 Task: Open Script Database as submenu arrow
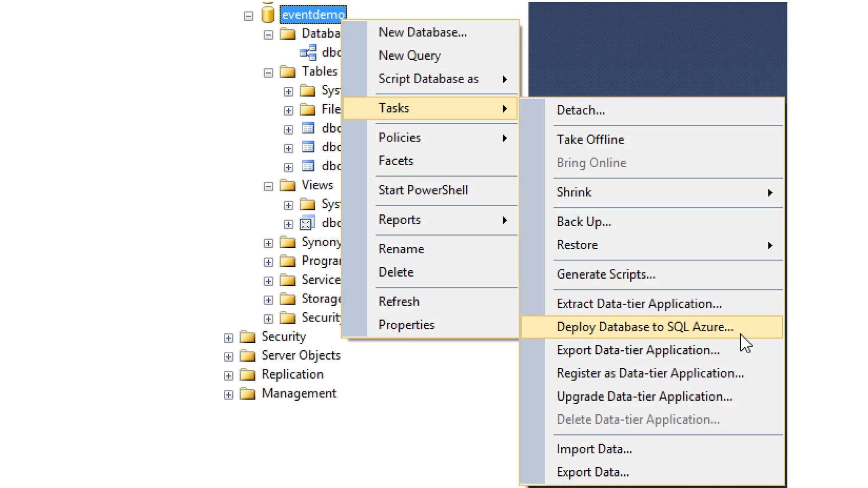tap(504, 79)
